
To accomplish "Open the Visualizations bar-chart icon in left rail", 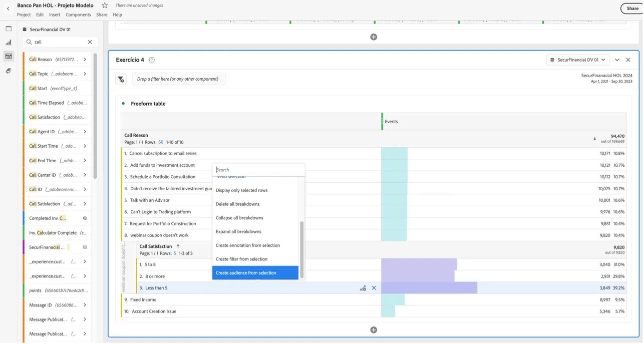I will coord(9,43).
